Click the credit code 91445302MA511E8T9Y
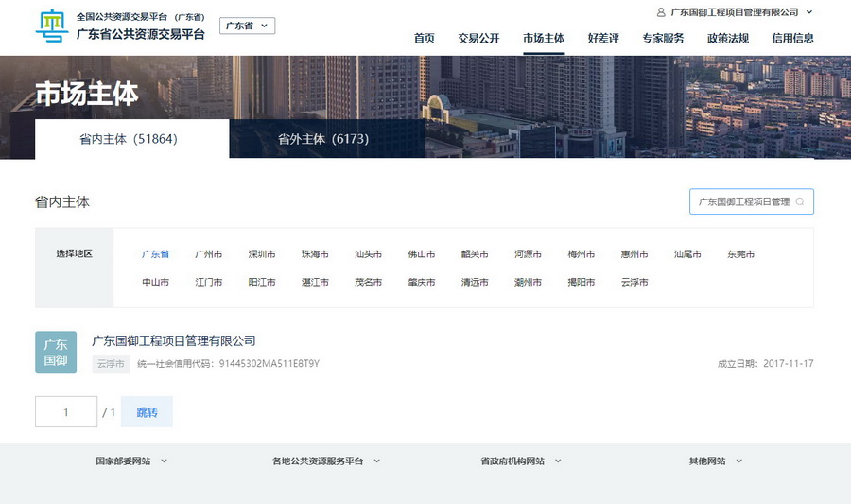851x504 pixels. pyautogui.click(x=269, y=363)
